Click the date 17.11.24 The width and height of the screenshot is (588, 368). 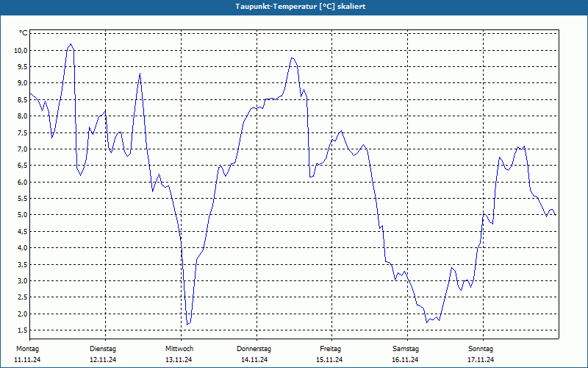pos(481,360)
